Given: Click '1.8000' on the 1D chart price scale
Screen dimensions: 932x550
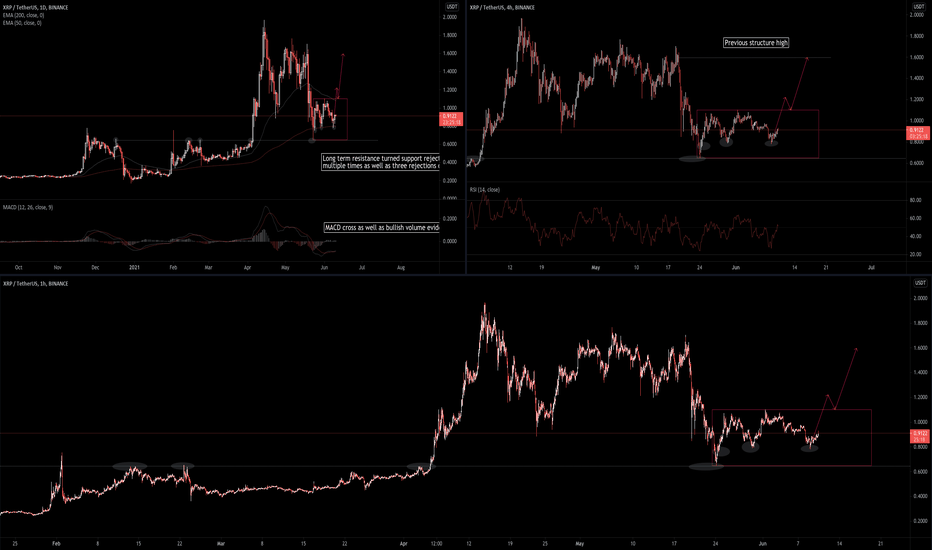Looking at the screenshot, I should pyautogui.click(x=449, y=35).
